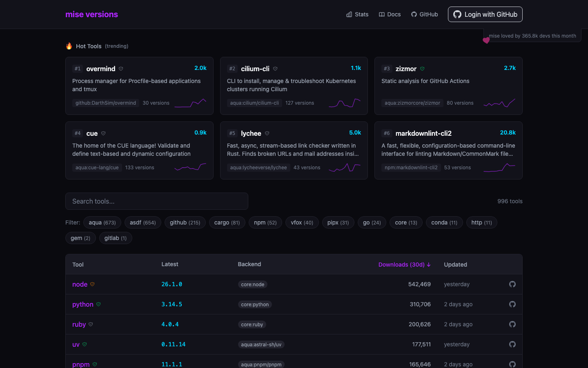The height and width of the screenshot is (368, 588).
Task: Open the Docs page
Action: click(390, 14)
